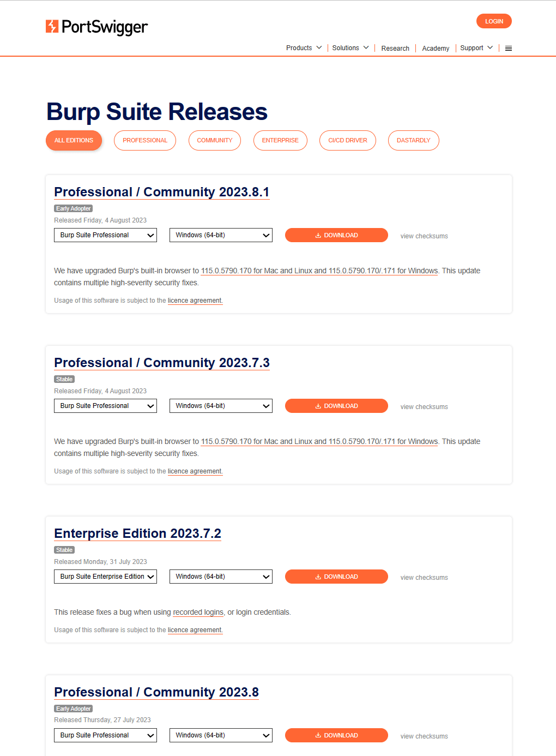Viewport: 556px width, 756px height.
Task: Filter releases by Dastardly
Action: coord(413,140)
